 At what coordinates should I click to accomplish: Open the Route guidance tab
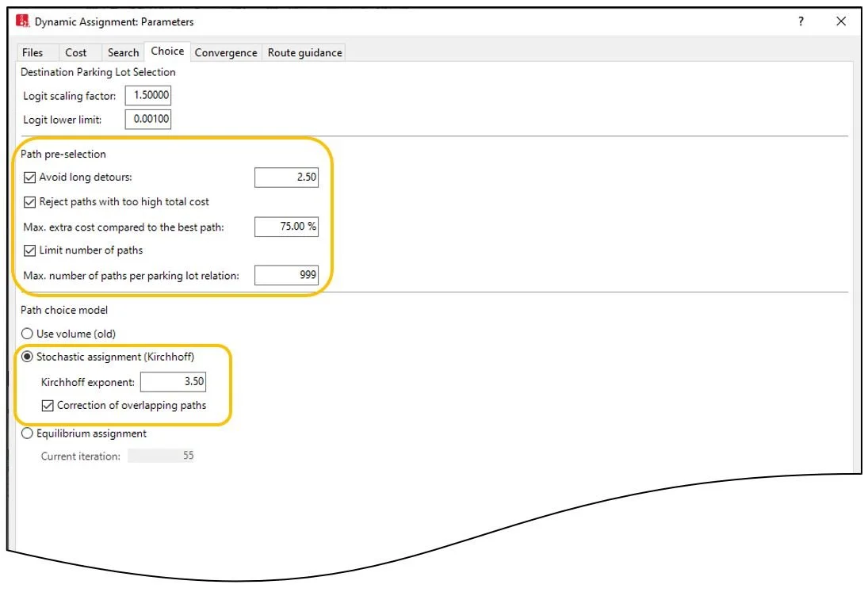point(304,52)
